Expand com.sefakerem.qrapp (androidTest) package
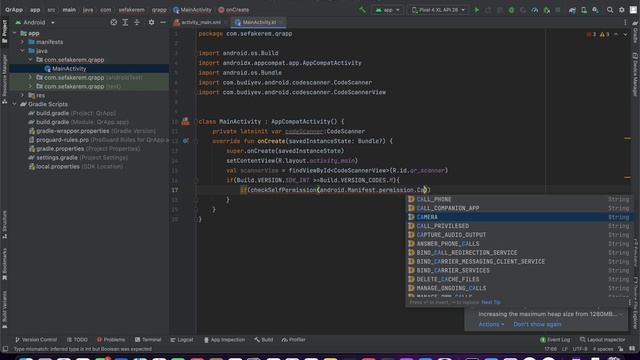Screen dimensions: 640x360 click(30, 77)
